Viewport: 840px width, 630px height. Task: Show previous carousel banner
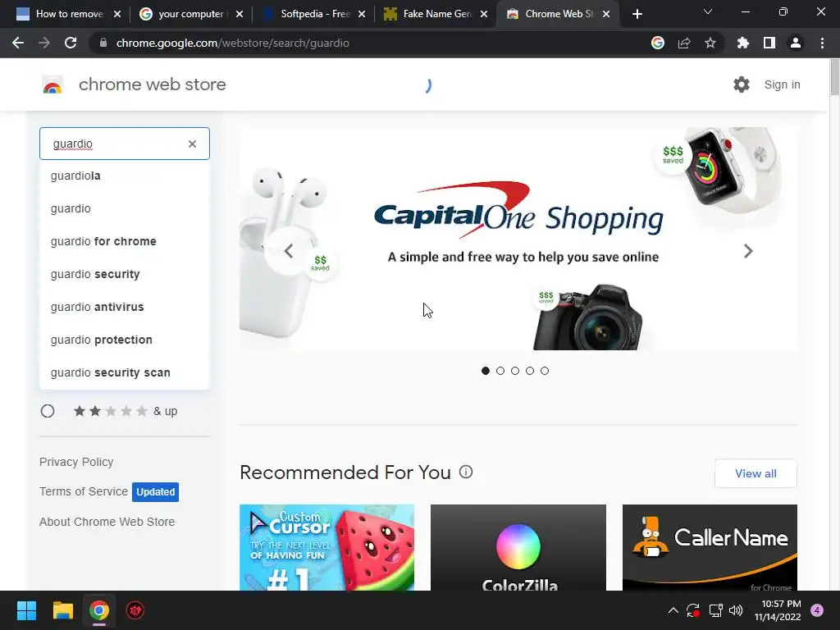coord(288,251)
